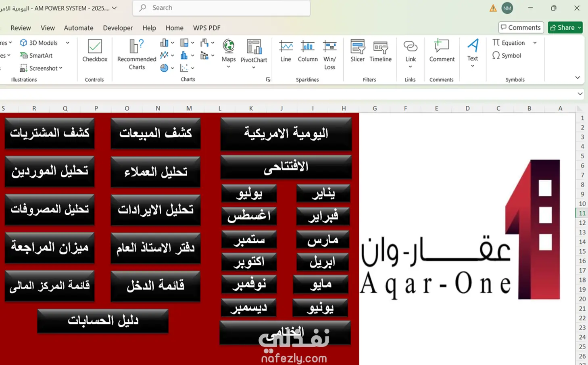Image resolution: width=588 pixels, height=365 pixels.
Task: Open the file name dropdown in title bar
Action: pyautogui.click(x=115, y=8)
